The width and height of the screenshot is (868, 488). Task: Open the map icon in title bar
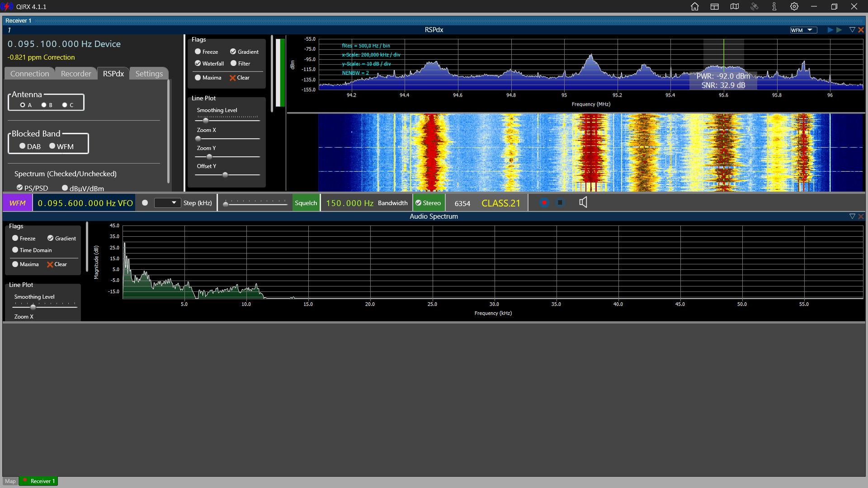coord(735,6)
